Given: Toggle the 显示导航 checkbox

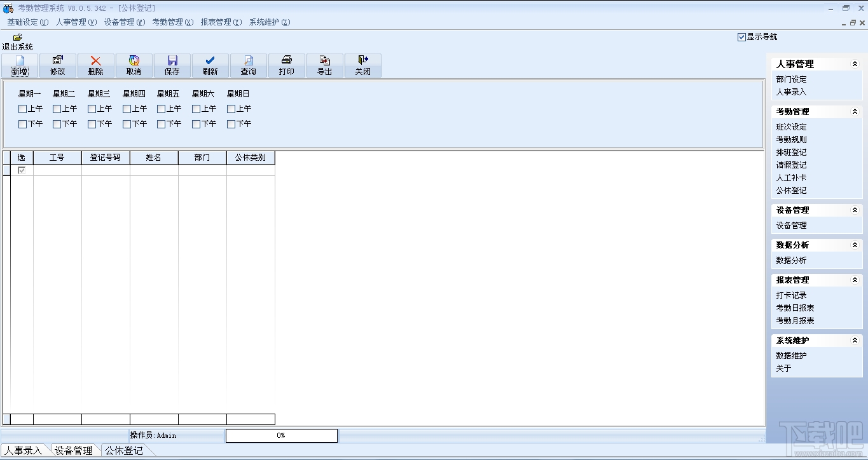Looking at the screenshot, I should pyautogui.click(x=741, y=37).
